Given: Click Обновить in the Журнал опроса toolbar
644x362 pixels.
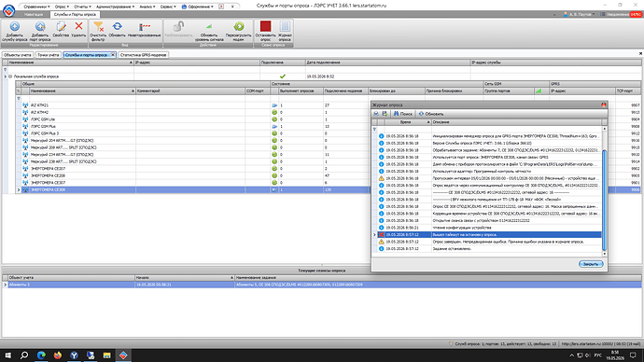Looking at the screenshot, I should [x=431, y=114].
